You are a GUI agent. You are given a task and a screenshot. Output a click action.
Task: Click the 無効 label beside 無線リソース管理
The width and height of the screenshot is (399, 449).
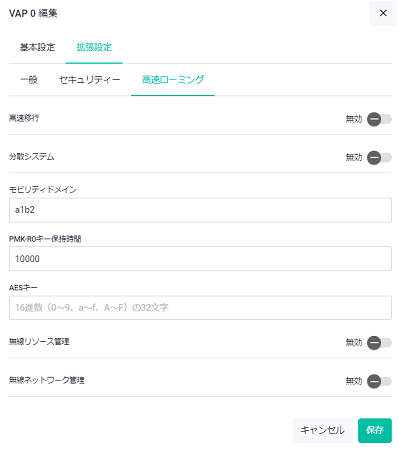tap(354, 342)
